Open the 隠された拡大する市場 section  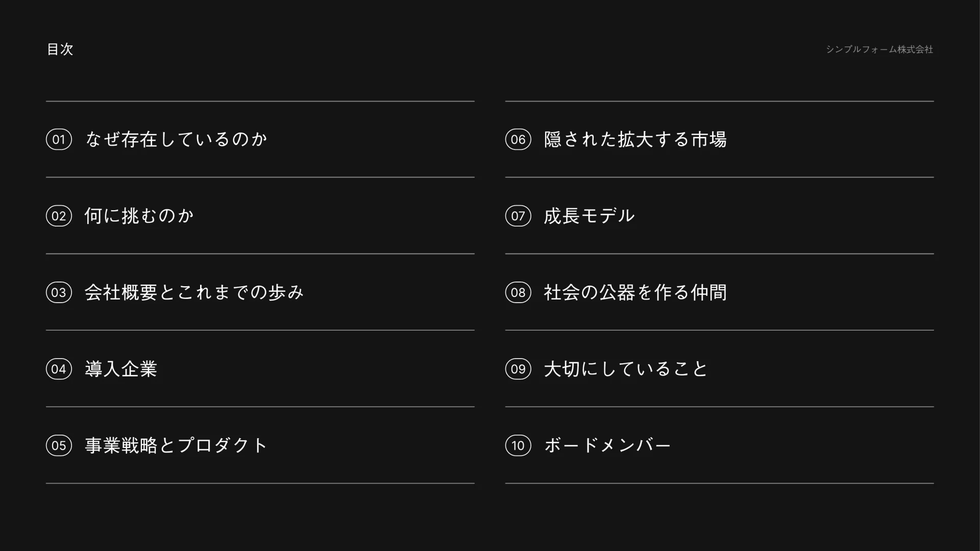[x=635, y=139]
